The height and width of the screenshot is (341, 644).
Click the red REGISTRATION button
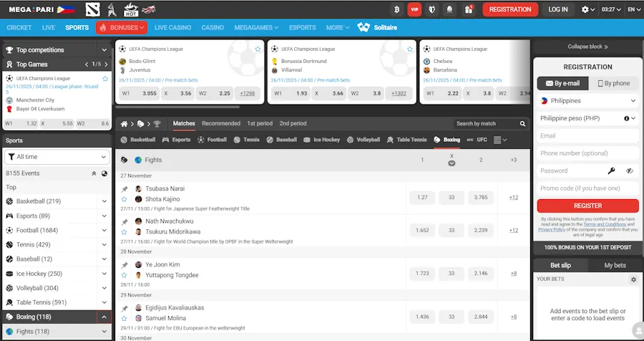(510, 9)
